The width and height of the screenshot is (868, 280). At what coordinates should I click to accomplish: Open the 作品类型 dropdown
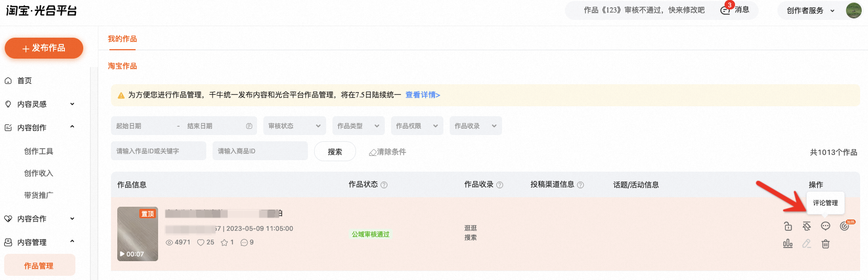[x=359, y=126]
